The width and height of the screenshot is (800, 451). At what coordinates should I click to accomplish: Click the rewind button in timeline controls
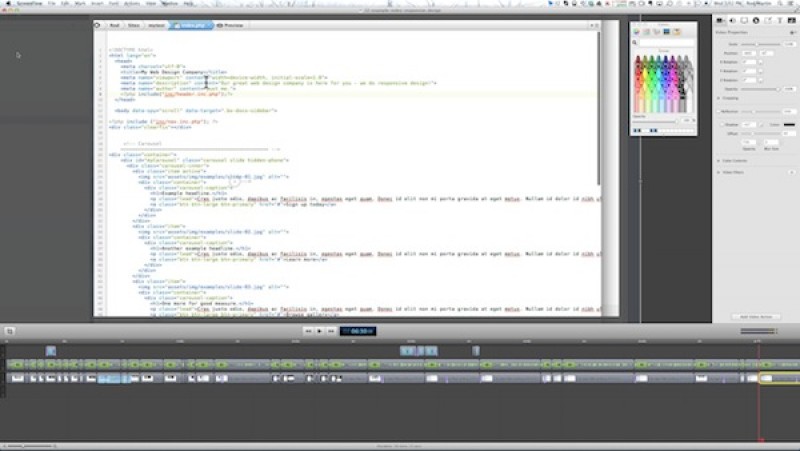[x=308, y=330]
